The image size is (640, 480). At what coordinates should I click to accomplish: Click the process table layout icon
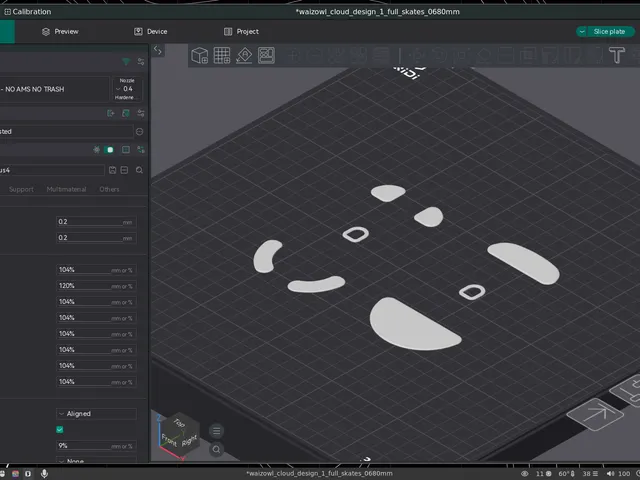pyautogui.click(x=126, y=150)
